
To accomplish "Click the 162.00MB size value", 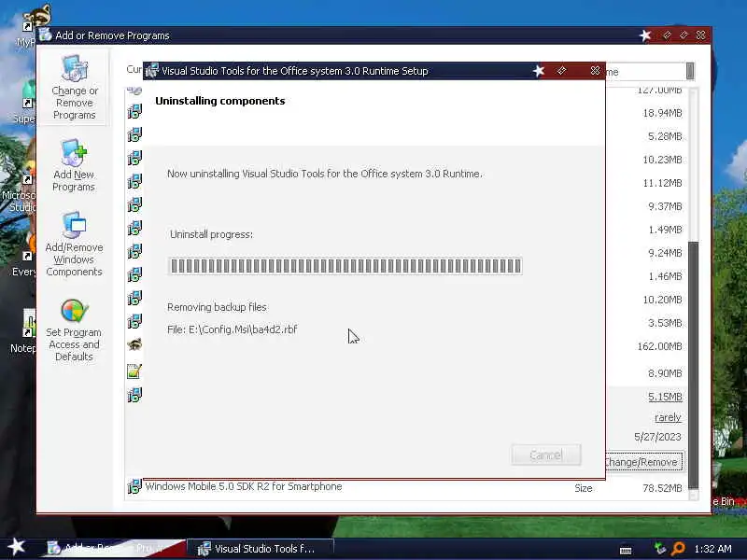I will click(659, 346).
